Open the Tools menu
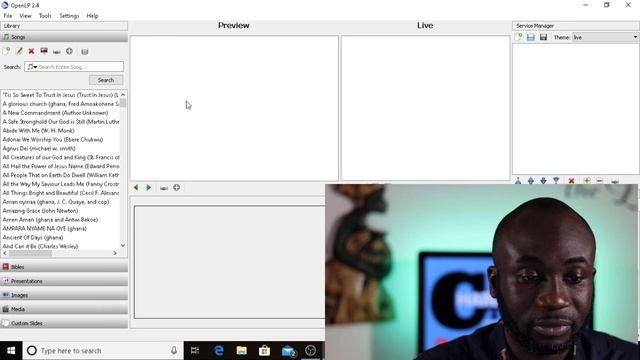Image resolution: width=640 pixels, height=360 pixels. 45,16
